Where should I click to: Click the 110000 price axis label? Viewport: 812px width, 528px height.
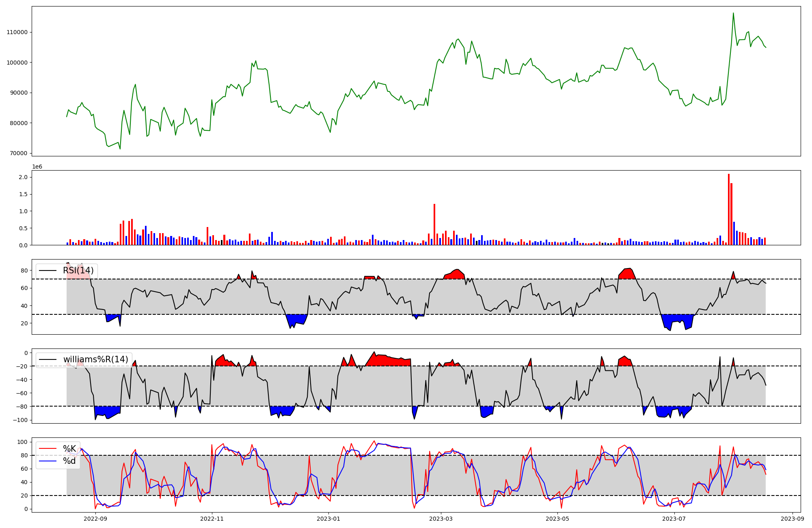[17, 32]
